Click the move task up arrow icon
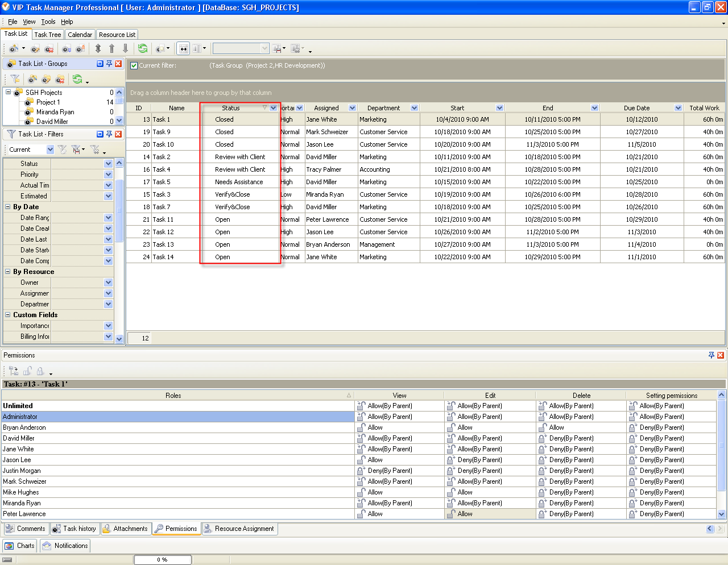The image size is (728, 565). [x=111, y=49]
